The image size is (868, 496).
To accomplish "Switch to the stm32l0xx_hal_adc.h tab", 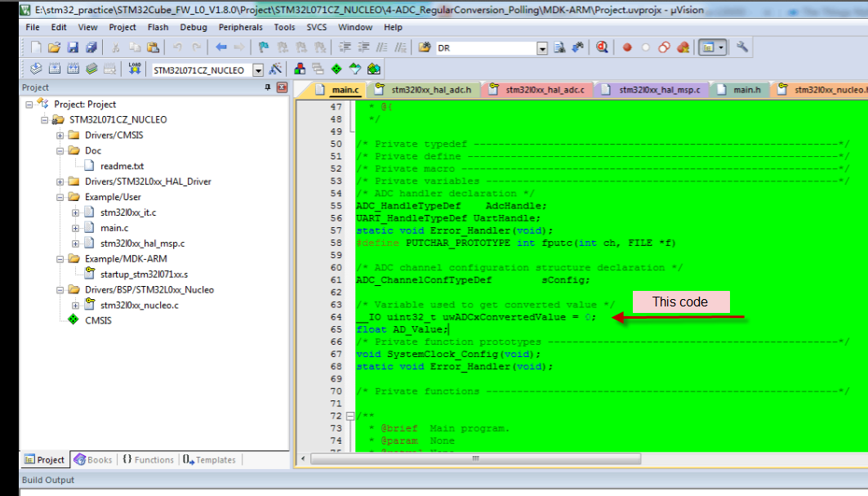I will pyautogui.click(x=424, y=89).
